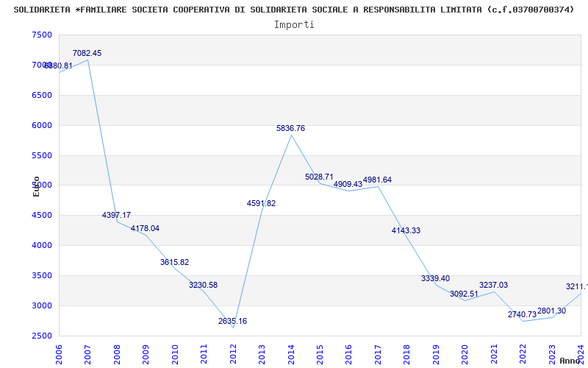The width and height of the screenshot is (588, 368).
Task: Select the 2635.16 lowest value label
Action: coord(232,322)
